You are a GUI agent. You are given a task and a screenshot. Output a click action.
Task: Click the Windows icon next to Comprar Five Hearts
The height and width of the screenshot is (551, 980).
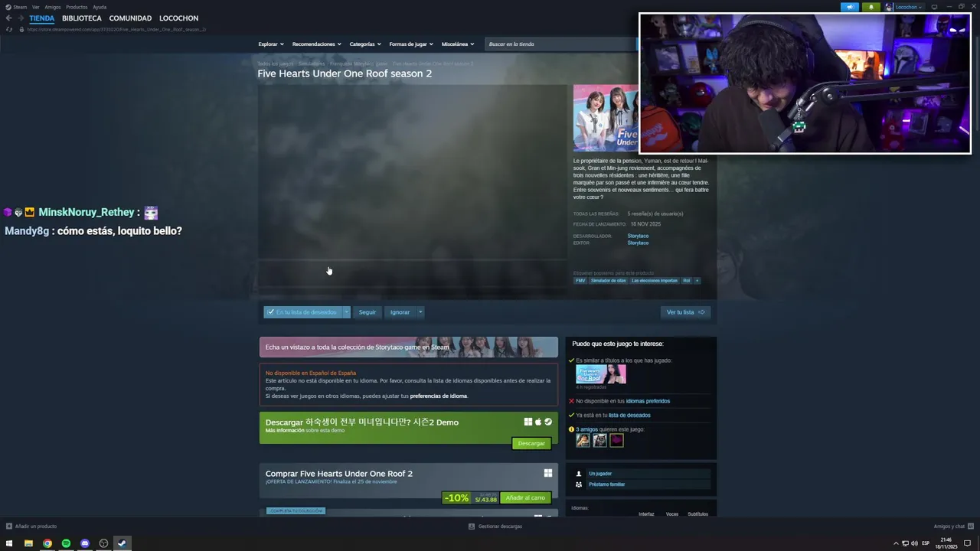(547, 473)
